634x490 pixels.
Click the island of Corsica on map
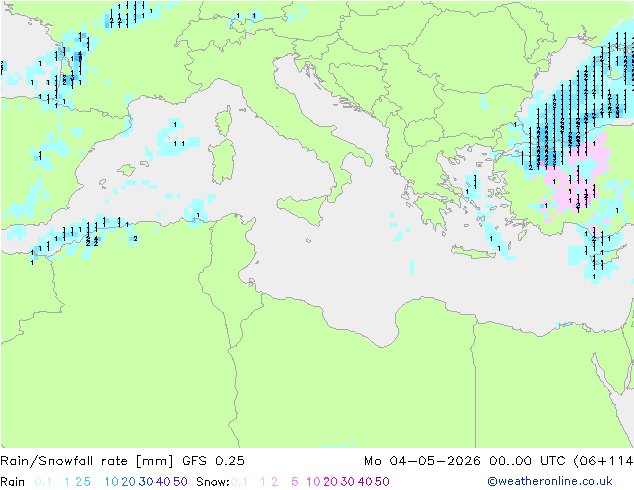pos(224,120)
